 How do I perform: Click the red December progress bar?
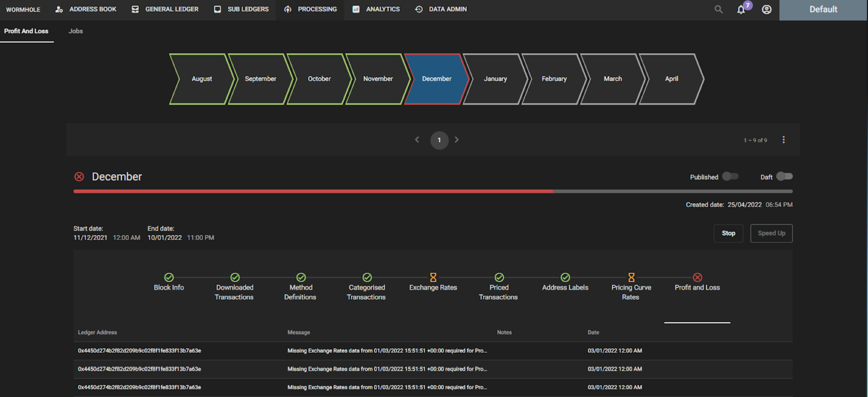313,191
